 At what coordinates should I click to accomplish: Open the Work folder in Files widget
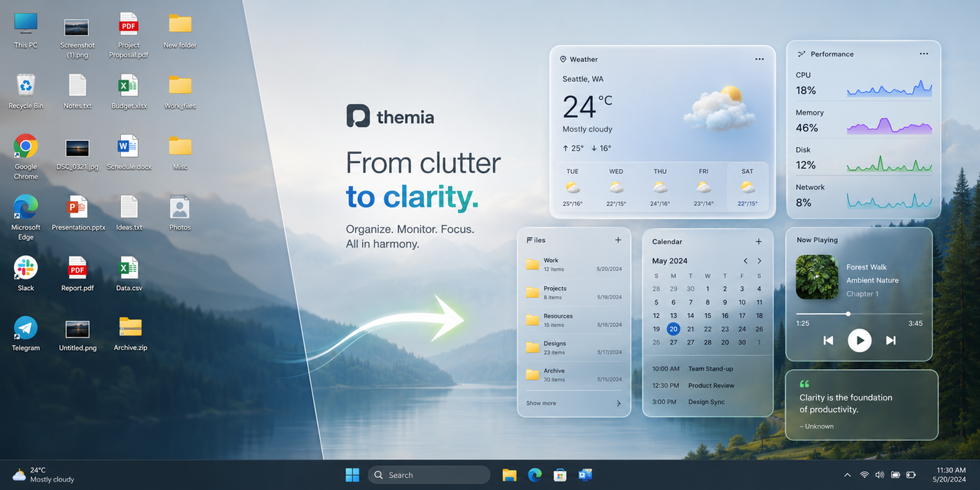point(574,264)
